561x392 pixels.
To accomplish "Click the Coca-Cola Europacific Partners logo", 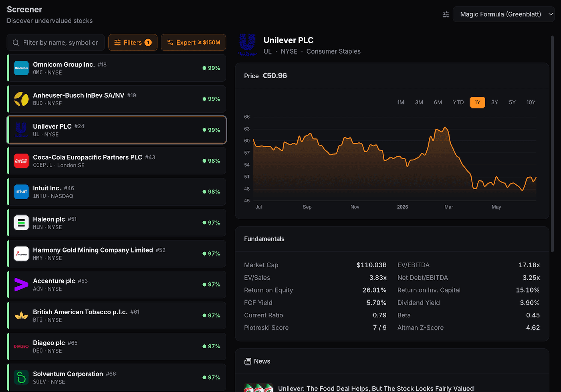I will click(21, 161).
